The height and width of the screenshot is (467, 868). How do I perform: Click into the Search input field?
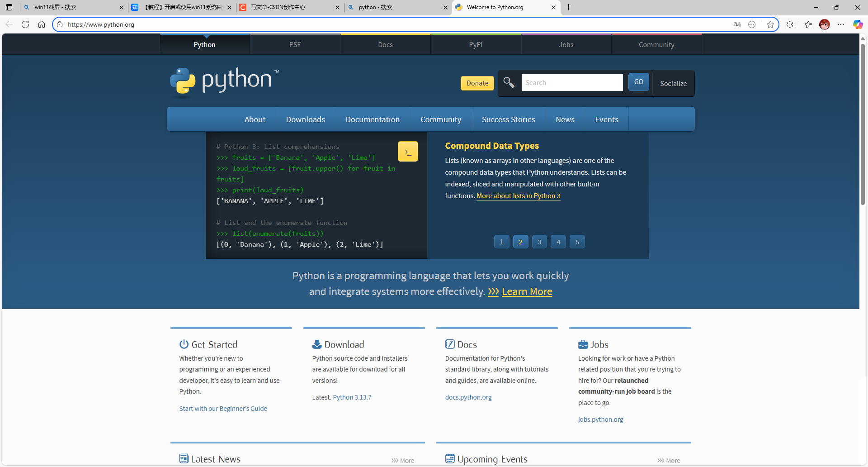pos(572,82)
